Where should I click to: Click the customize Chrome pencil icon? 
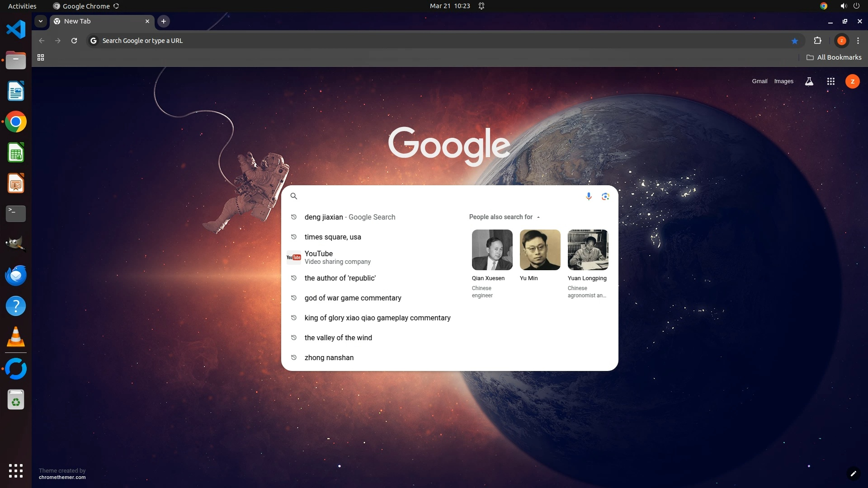[853, 474]
